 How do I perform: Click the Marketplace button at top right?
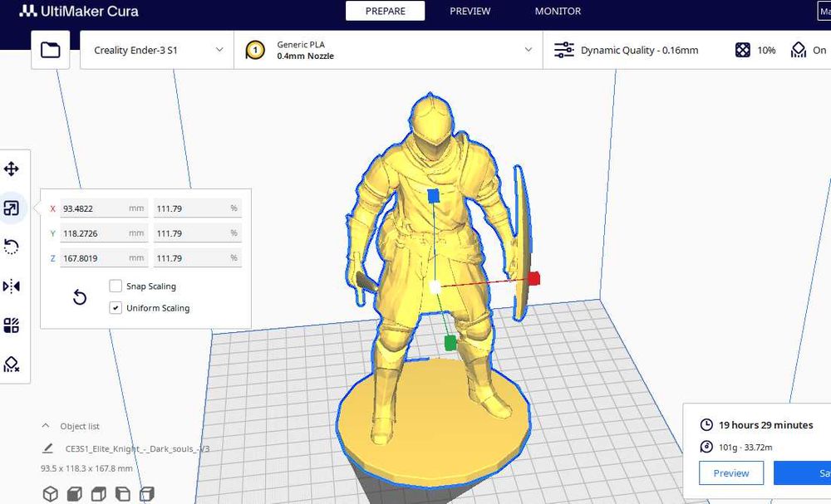[x=824, y=11]
